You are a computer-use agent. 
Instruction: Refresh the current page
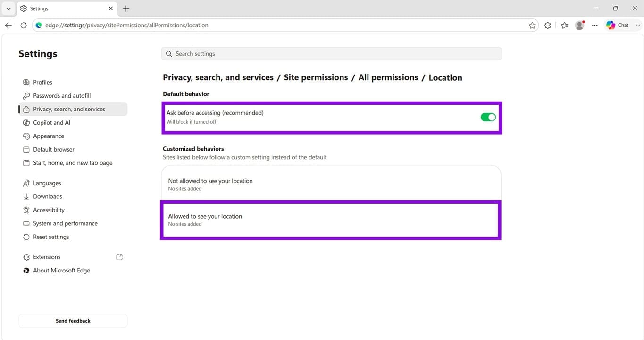point(24,25)
